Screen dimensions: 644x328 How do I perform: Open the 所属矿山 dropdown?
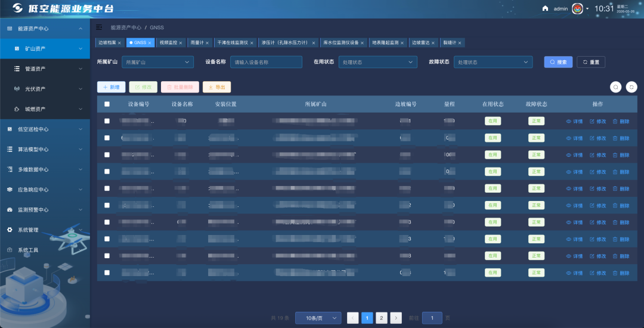click(x=157, y=62)
